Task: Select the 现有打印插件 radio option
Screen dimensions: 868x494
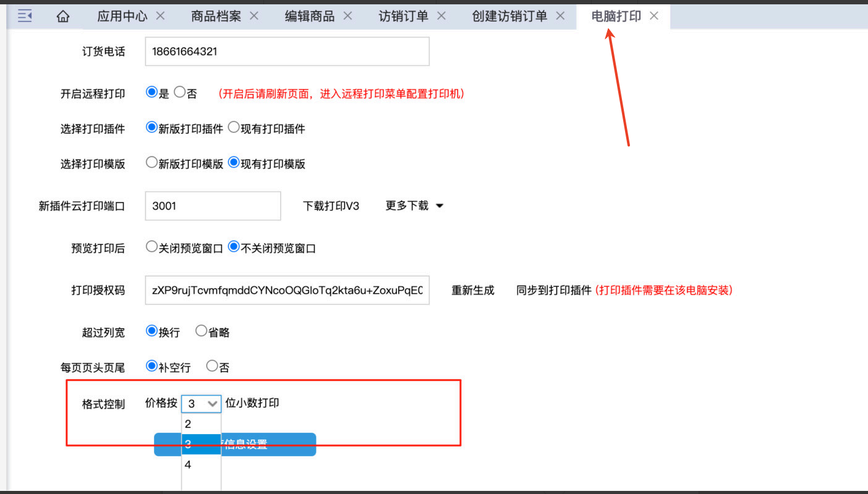Action: [x=234, y=128]
